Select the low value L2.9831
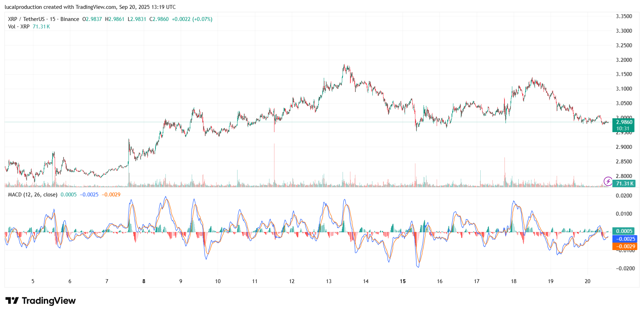644x314 pixels. (x=137, y=19)
